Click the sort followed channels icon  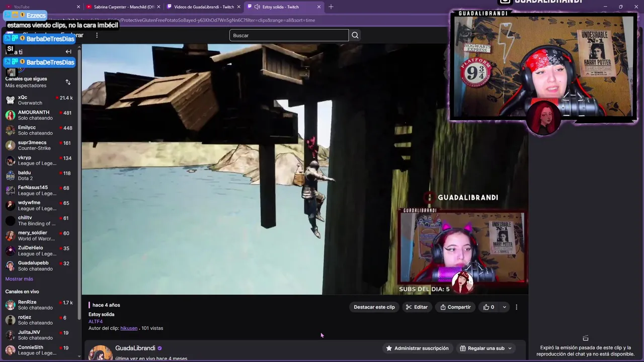click(x=68, y=82)
